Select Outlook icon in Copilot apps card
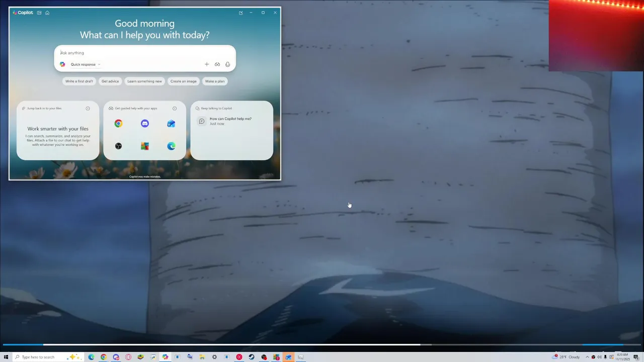The image size is (644, 362). [x=171, y=124]
